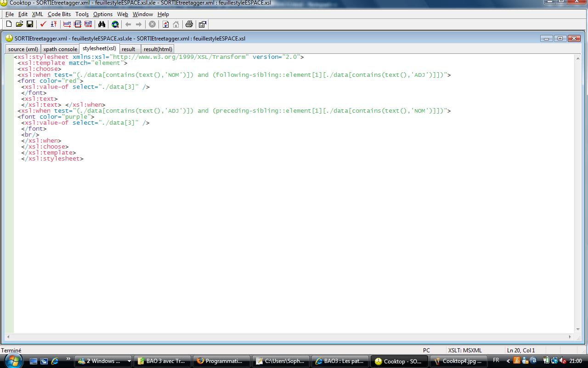The width and height of the screenshot is (588, 368).
Task: Switch to 'C:\Users\Soph...' taskbar button
Action: (x=281, y=361)
